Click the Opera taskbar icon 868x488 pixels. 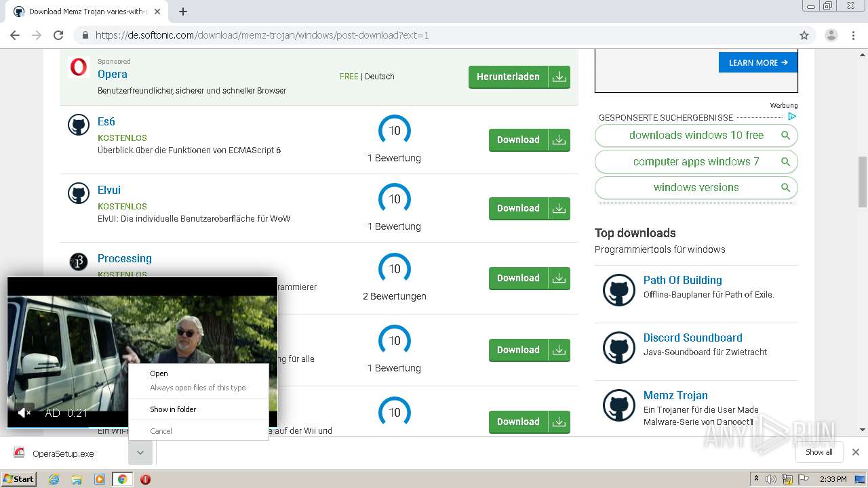tap(145, 479)
